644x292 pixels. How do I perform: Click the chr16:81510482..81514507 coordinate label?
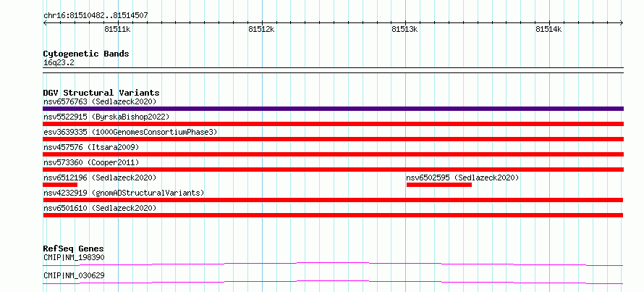click(x=96, y=16)
